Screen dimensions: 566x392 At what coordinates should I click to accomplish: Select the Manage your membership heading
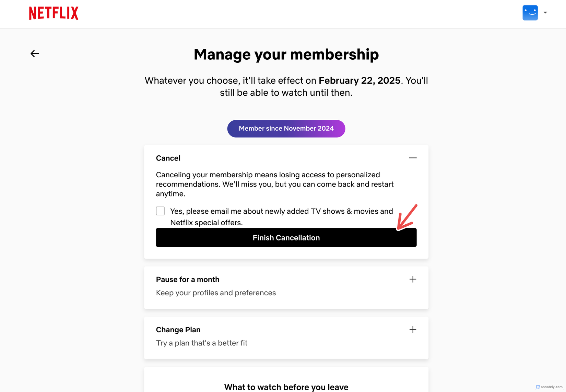click(286, 54)
